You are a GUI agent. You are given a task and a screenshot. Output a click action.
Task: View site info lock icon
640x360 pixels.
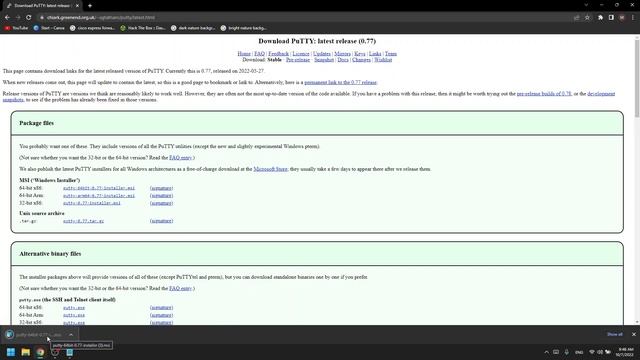(x=42, y=18)
